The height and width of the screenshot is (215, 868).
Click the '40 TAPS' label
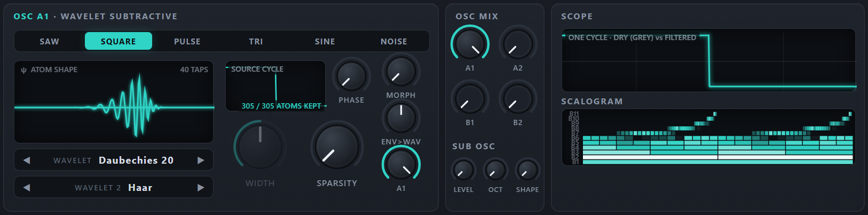(194, 70)
